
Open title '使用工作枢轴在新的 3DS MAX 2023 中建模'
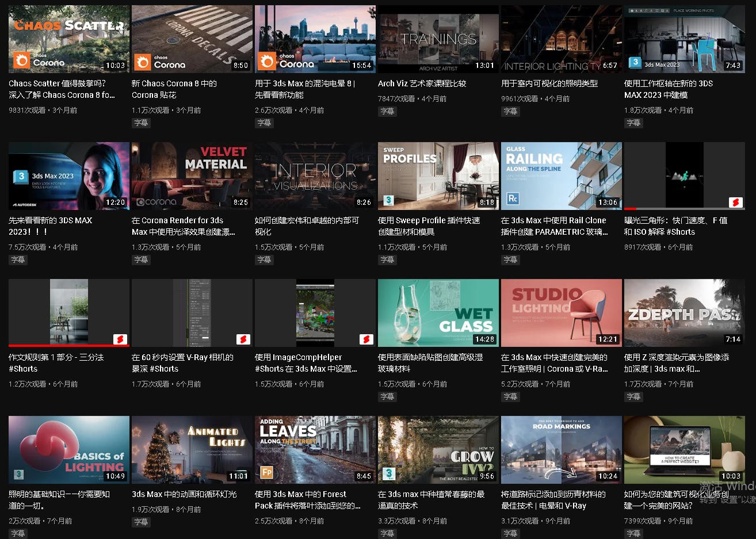[669, 89]
